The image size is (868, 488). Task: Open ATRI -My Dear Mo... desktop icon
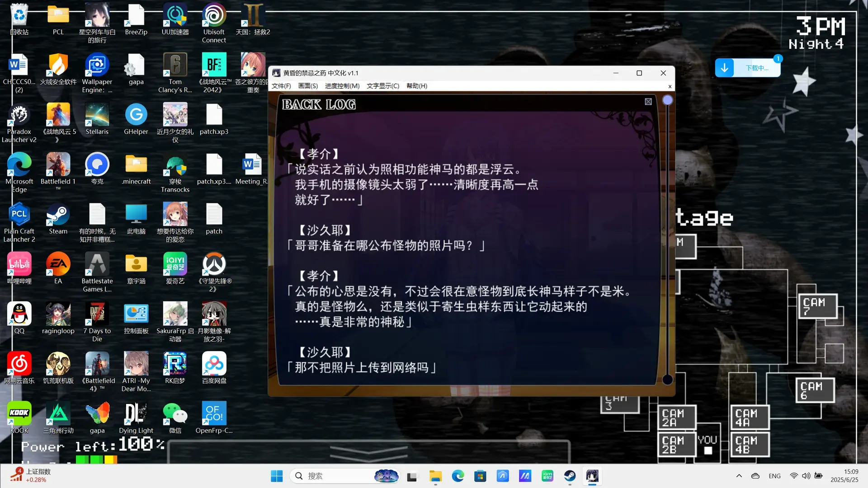pyautogui.click(x=136, y=371)
